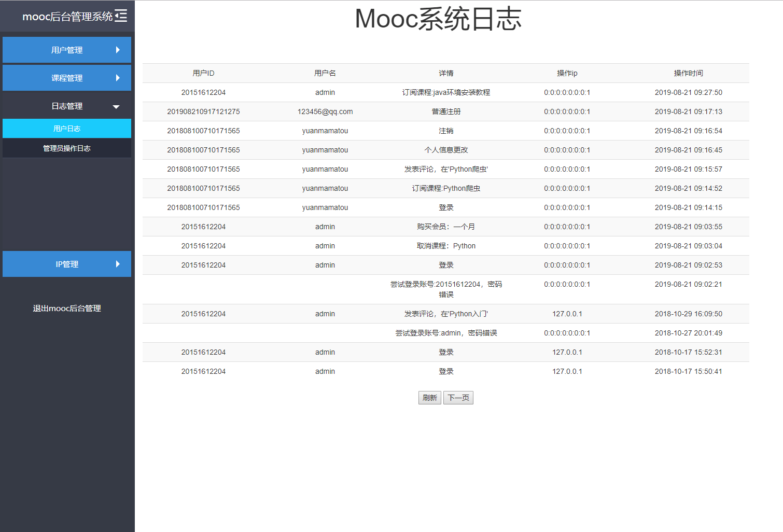Select the 订阅课程:java环境安装教程 cell
Screen dimensions: 783x532
[x=446, y=92]
